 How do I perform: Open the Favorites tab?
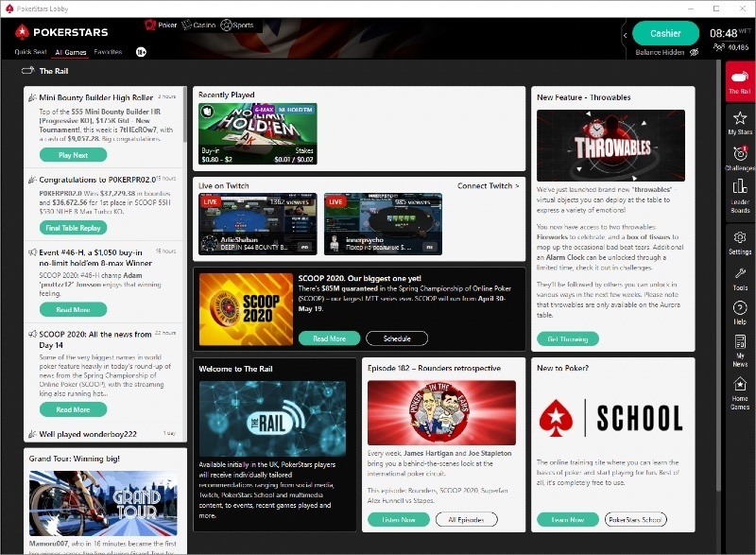107,52
